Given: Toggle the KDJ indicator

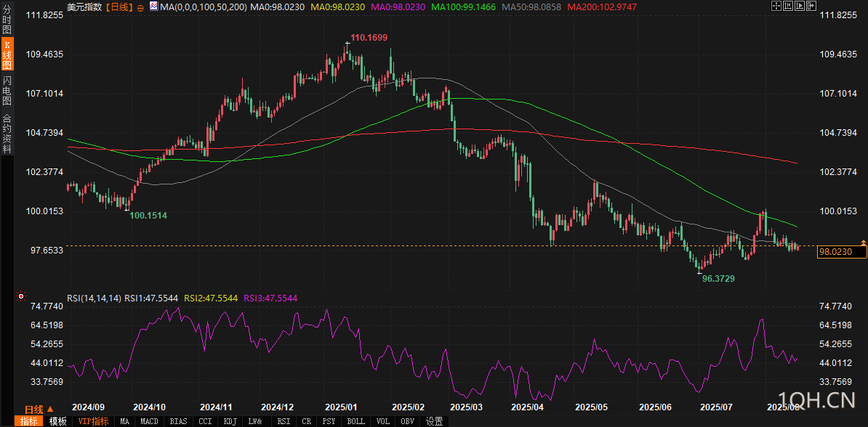Looking at the screenshot, I should [x=230, y=421].
